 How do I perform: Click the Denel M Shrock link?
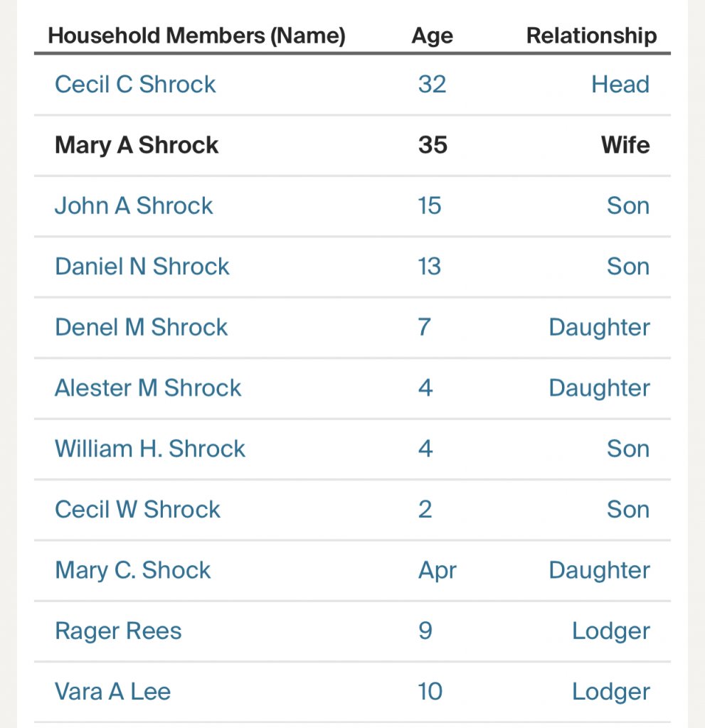[141, 328]
